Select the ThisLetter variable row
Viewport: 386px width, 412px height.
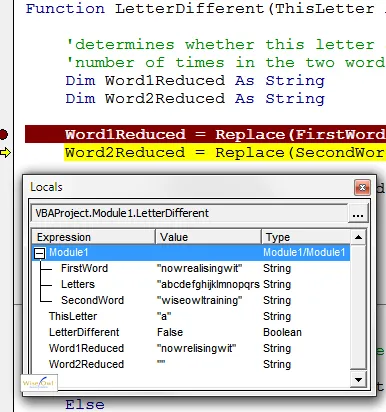click(191, 316)
